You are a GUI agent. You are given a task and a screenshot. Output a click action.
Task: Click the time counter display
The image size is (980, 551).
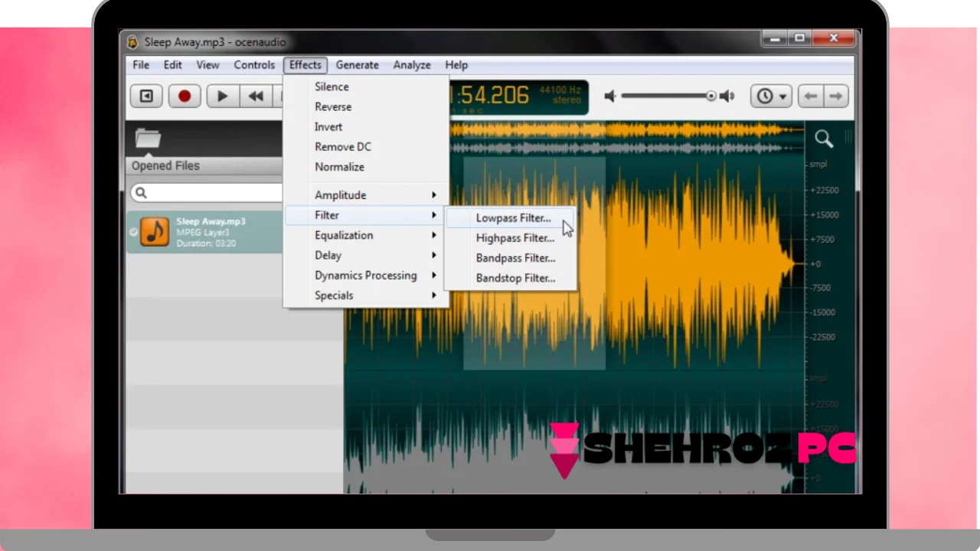[x=490, y=96]
